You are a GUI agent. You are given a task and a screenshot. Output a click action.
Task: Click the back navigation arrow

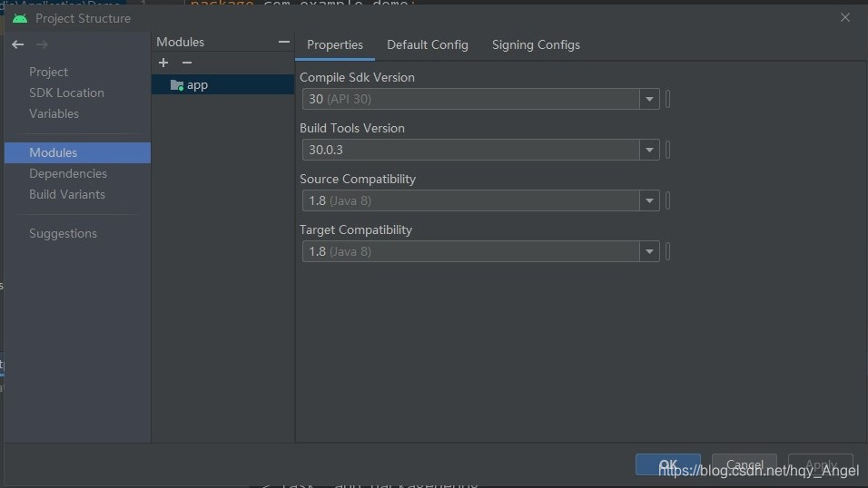(x=18, y=44)
